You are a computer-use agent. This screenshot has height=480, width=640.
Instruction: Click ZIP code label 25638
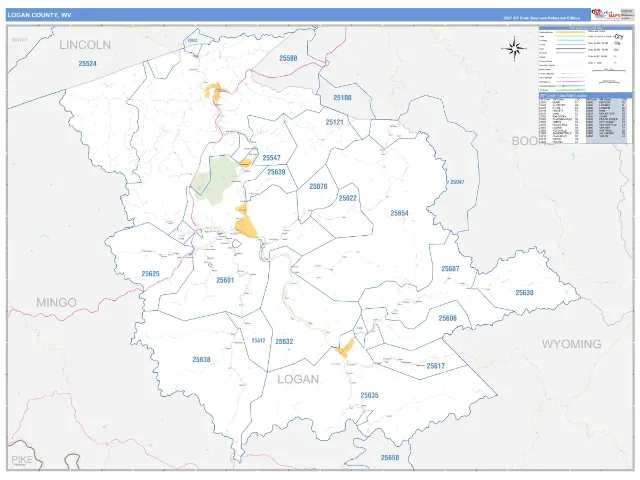201,360
